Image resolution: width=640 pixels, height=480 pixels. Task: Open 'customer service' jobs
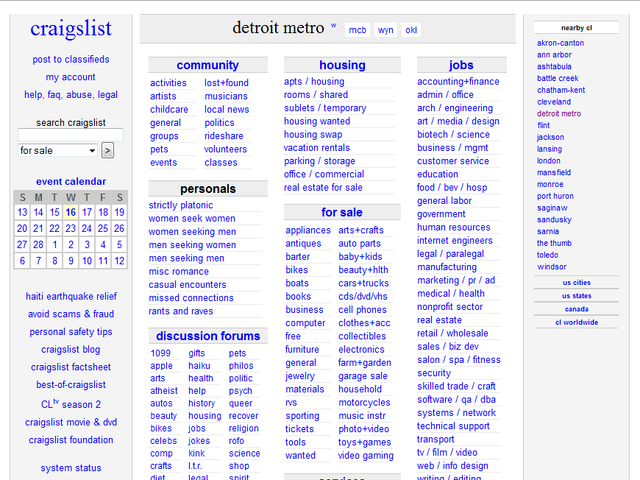pyautogui.click(x=453, y=161)
